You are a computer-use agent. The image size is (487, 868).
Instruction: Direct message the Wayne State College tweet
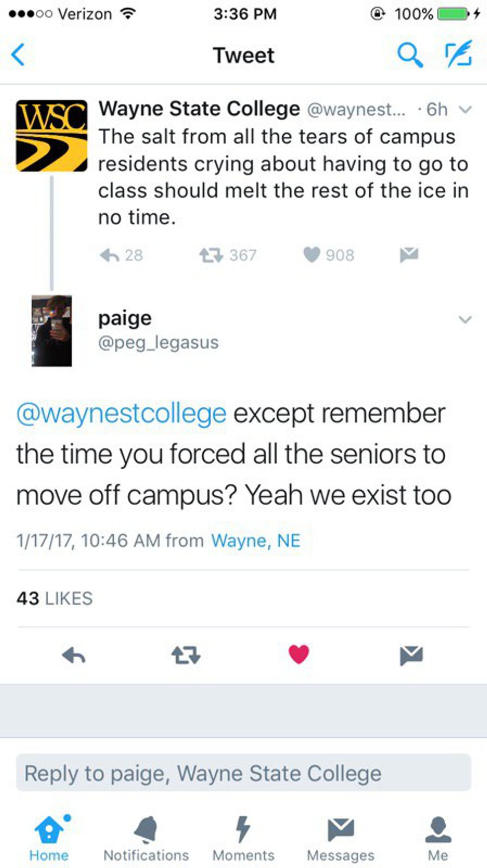409,255
